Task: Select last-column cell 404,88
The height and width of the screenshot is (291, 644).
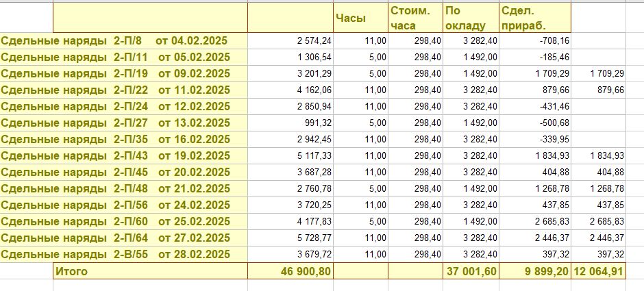Action: coord(598,173)
